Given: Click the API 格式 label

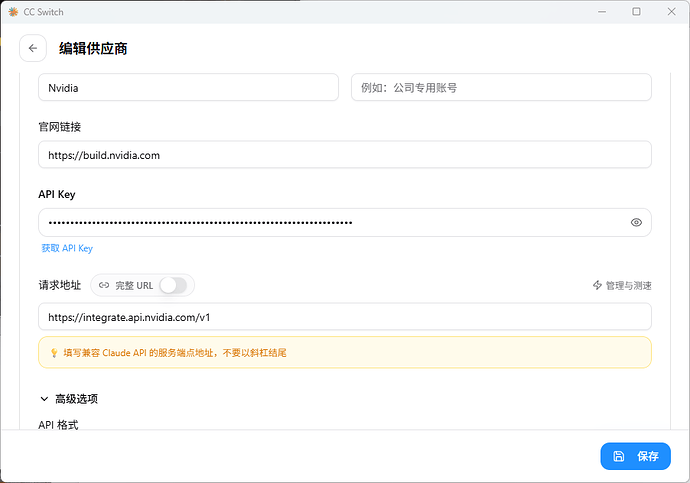Looking at the screenshot, I should click(59, 424).
